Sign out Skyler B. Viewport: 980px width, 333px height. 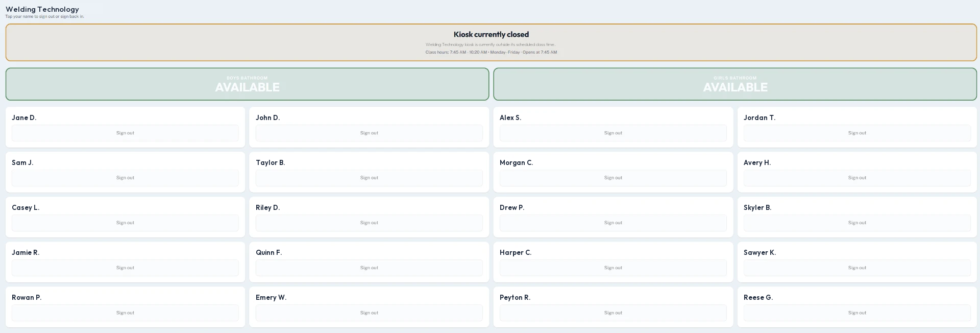857,223
